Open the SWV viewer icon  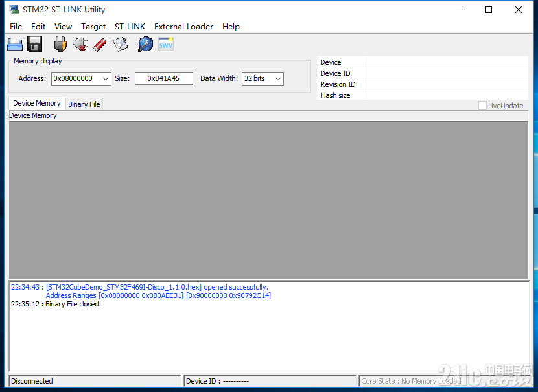pos(166,44)
